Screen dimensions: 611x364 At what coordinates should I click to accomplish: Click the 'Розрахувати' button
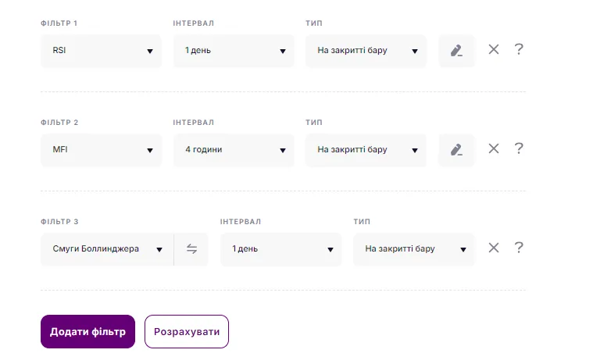187,331
